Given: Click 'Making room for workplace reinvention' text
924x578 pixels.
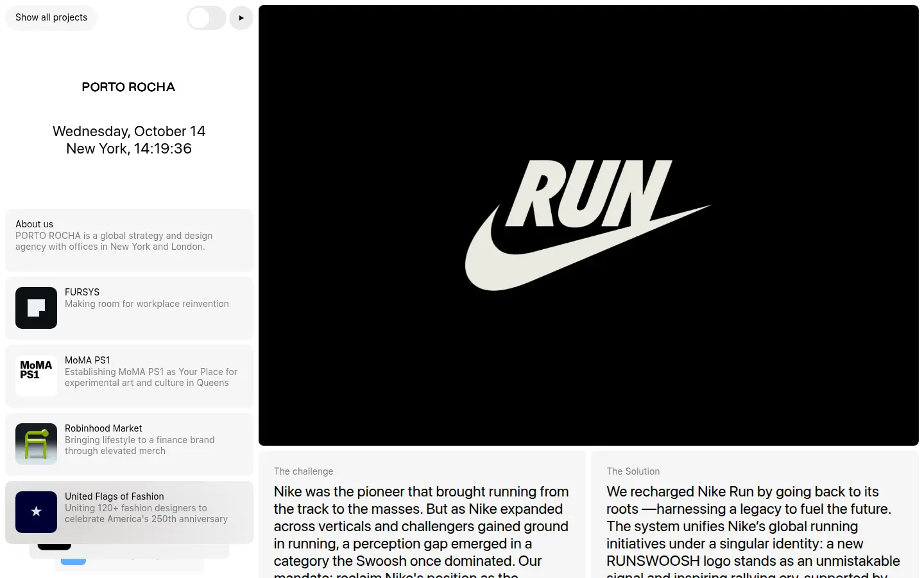Looking at the screenshot, I should [x=147, y=304].
